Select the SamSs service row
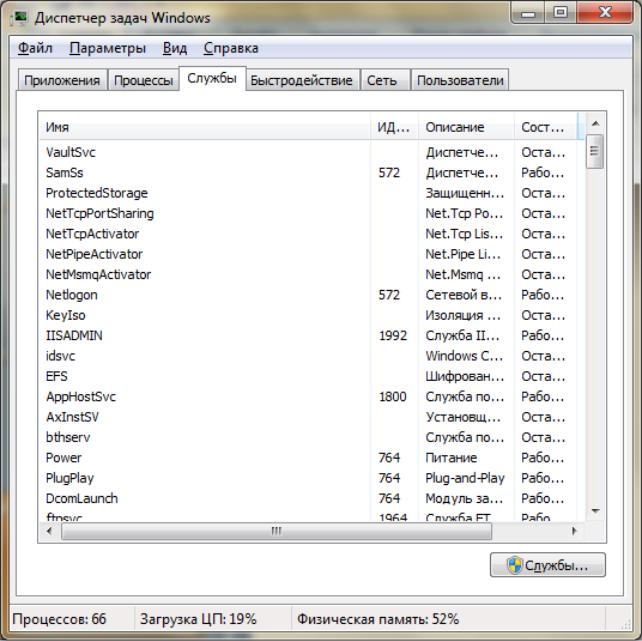Screen dimensions: 642x641 (308, 173)
